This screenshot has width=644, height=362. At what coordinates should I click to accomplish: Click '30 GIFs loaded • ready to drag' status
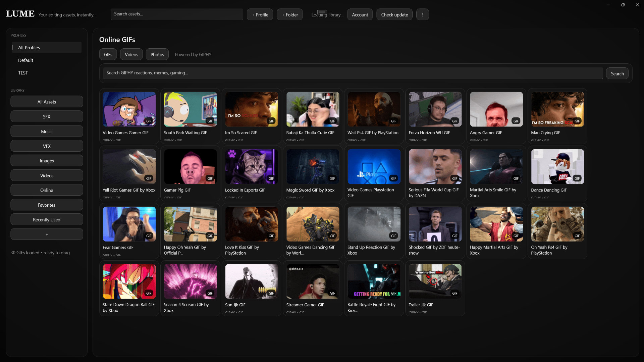point(40,253)
